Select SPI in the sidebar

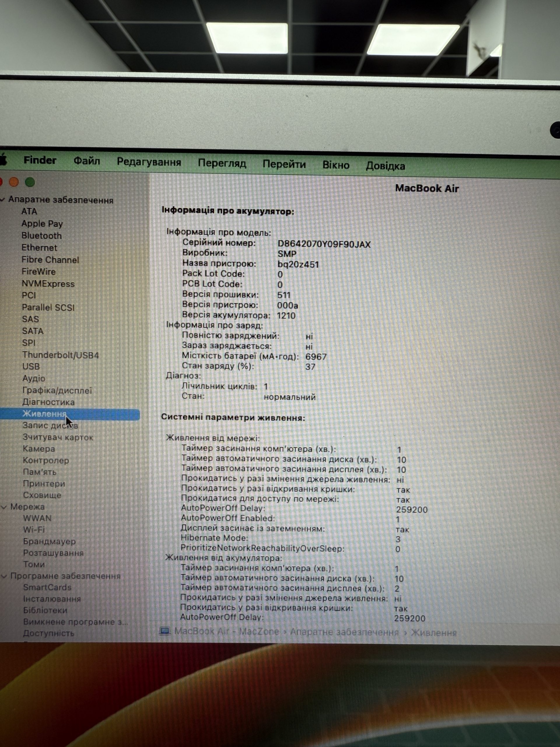(29, 343)
